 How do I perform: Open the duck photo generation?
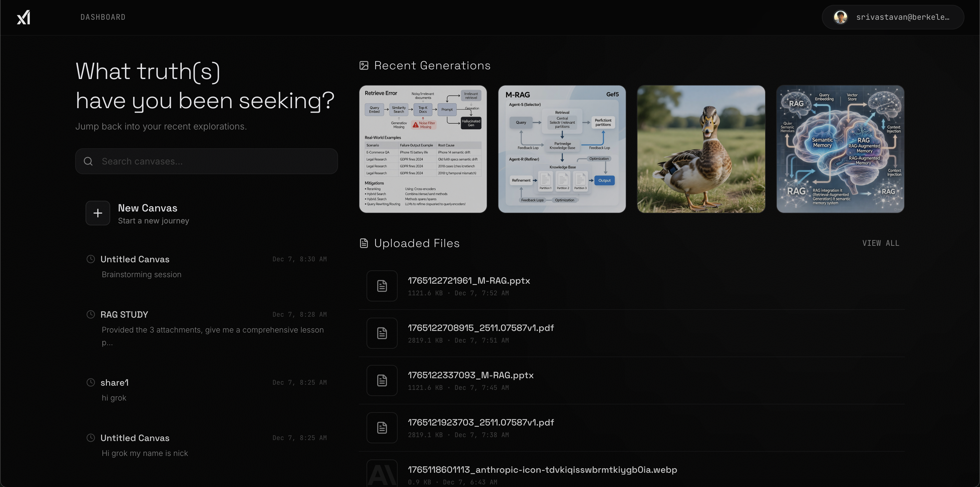701,149
